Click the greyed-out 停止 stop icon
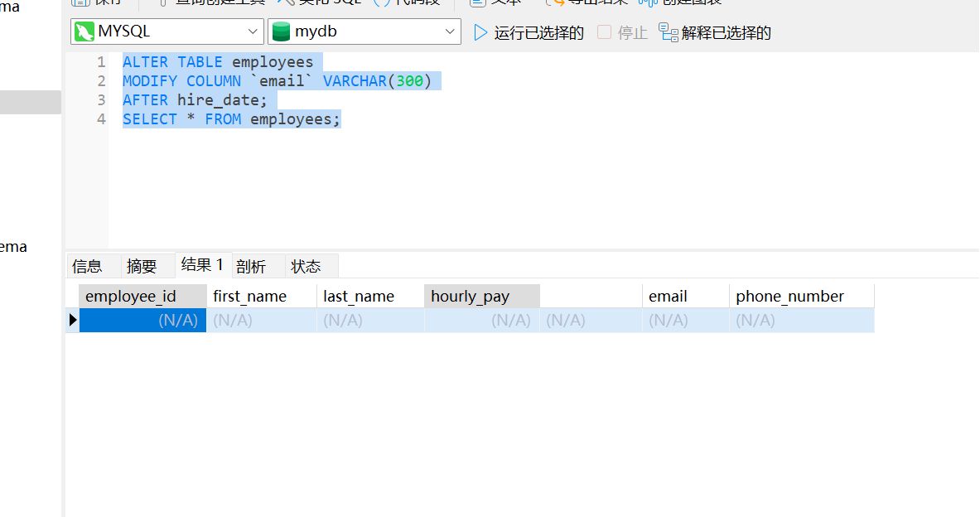 [x=604, y=33]
